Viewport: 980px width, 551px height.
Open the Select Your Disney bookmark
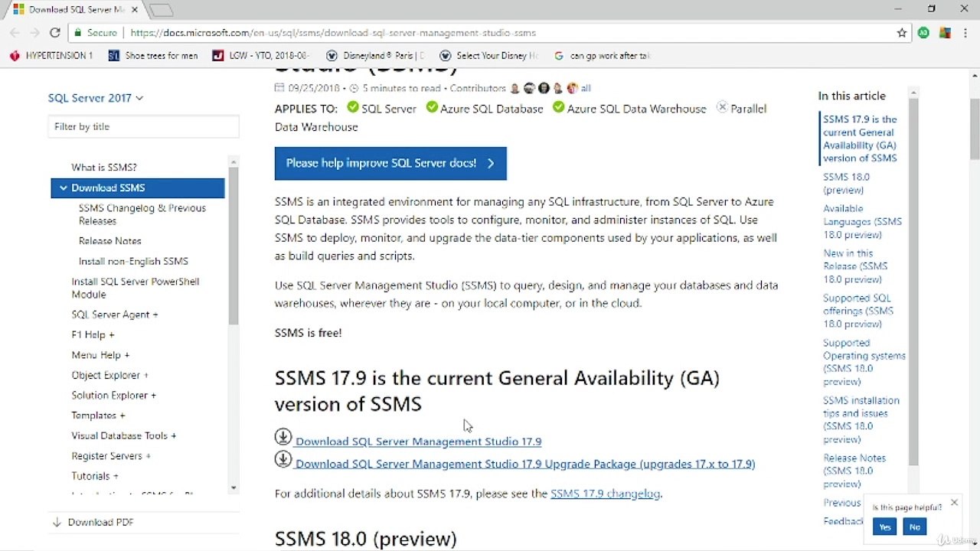tap(489, 56)
